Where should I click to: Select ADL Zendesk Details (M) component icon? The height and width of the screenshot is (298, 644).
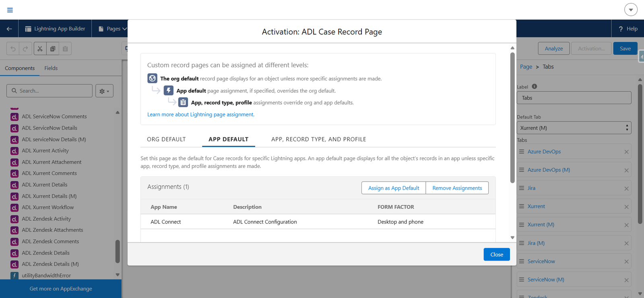[x=14, y=265]
